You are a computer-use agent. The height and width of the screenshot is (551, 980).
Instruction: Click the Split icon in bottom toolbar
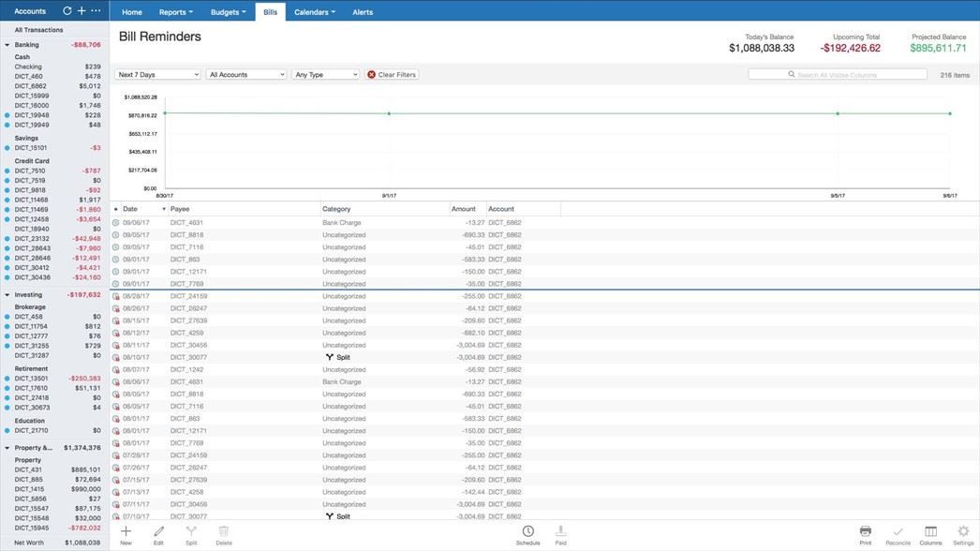click(191, 531)
